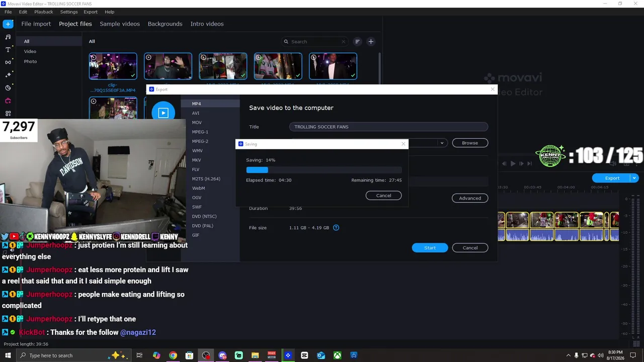Viewport: 644px width, 362px height.
Task: Click the Windows taskbar search box
Action: coord(74,355)
